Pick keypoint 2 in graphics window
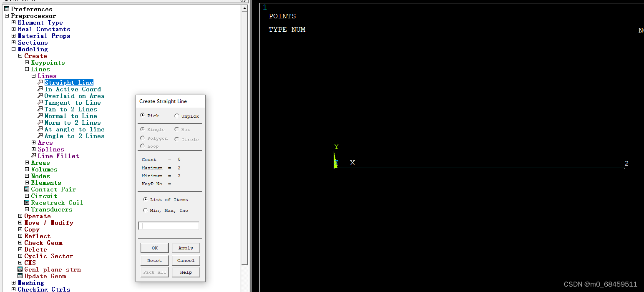 [624, 168]
